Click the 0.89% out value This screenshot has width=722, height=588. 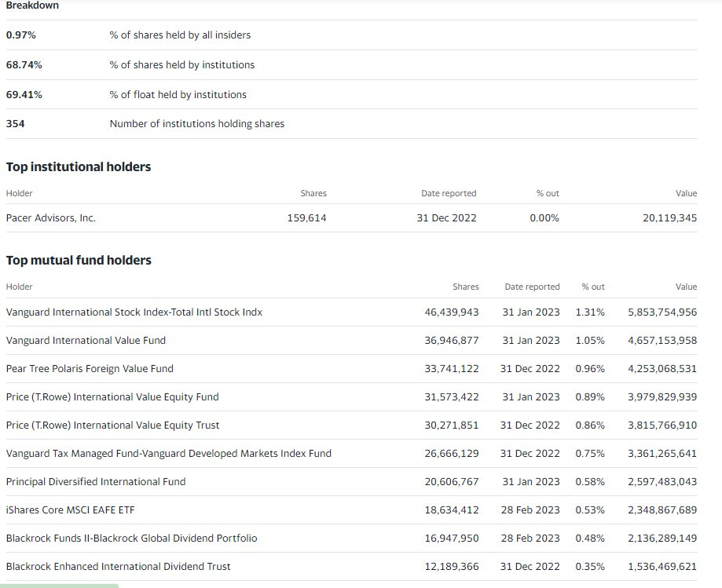tap(590, 397)
